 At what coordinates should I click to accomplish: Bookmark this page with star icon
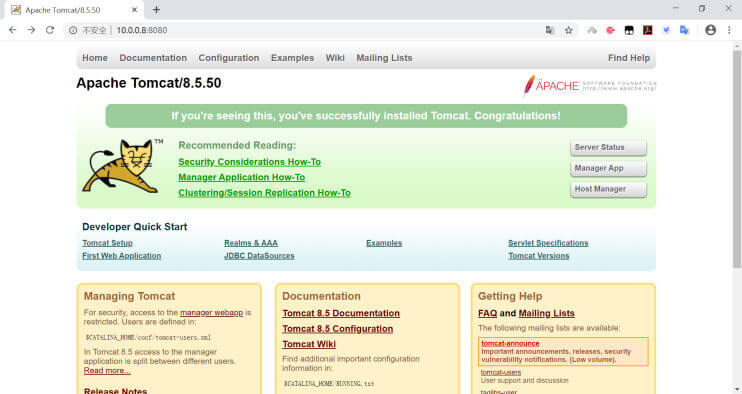click(569, 30)
